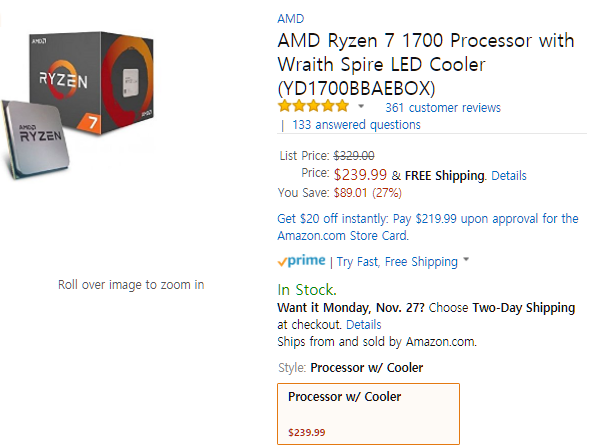Open the AMD brand link
The height and width of the screenshot is (446, 607).
click(291, 19)
